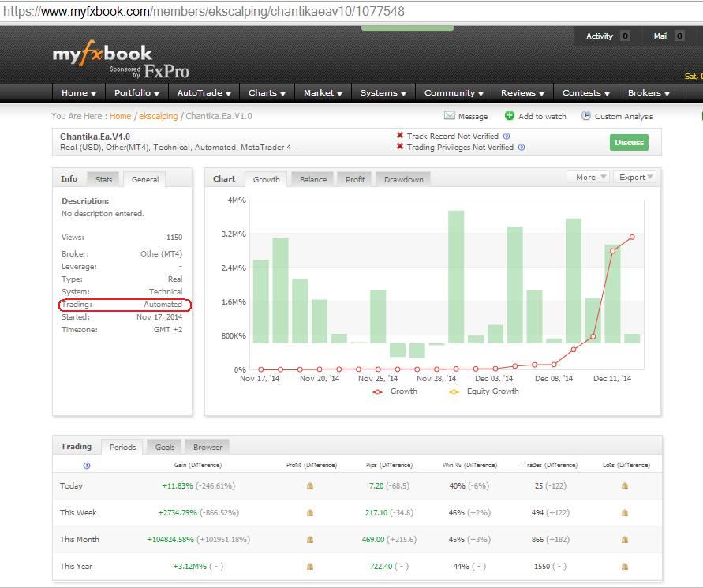The image size is (703, 588).
Task: Click the Custom Analysis icon
Action: 585,116
